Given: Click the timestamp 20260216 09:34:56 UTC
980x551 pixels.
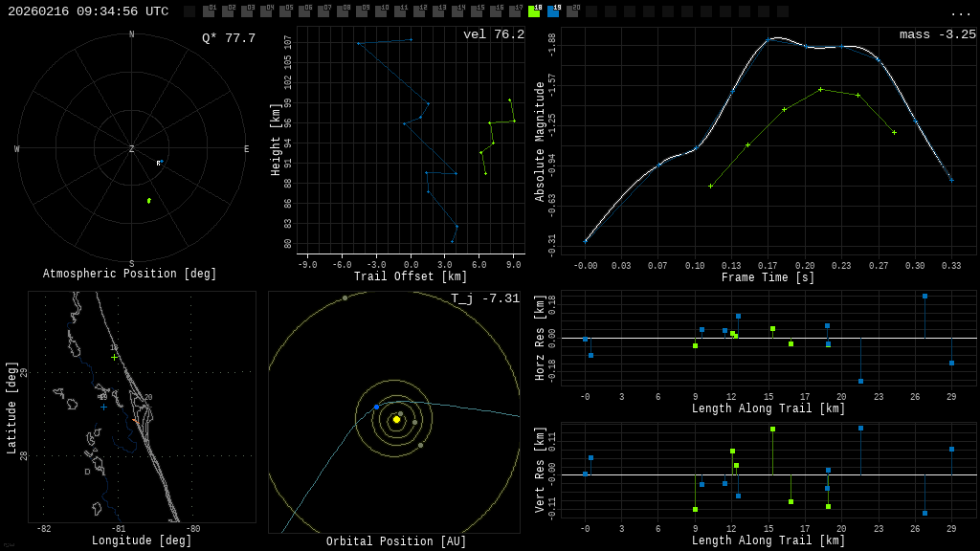Looking at the screenshot, I should pos(88,11).
